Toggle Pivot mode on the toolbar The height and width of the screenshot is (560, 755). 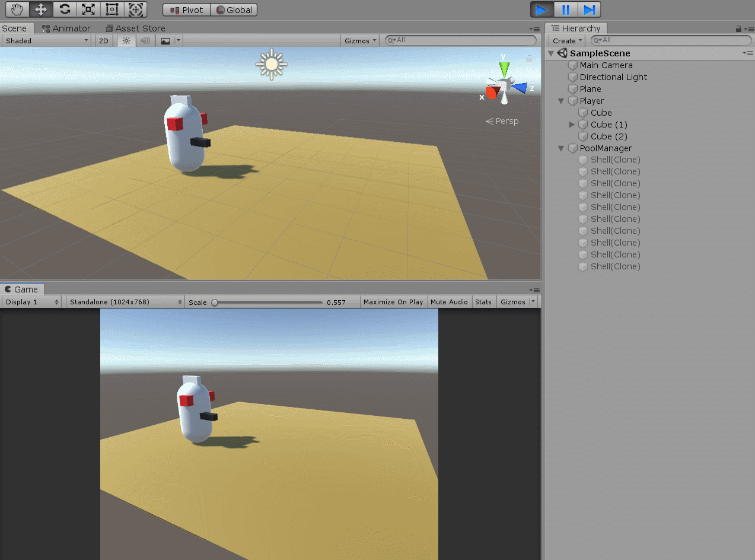pyautogui.click(x=186, y=9)
